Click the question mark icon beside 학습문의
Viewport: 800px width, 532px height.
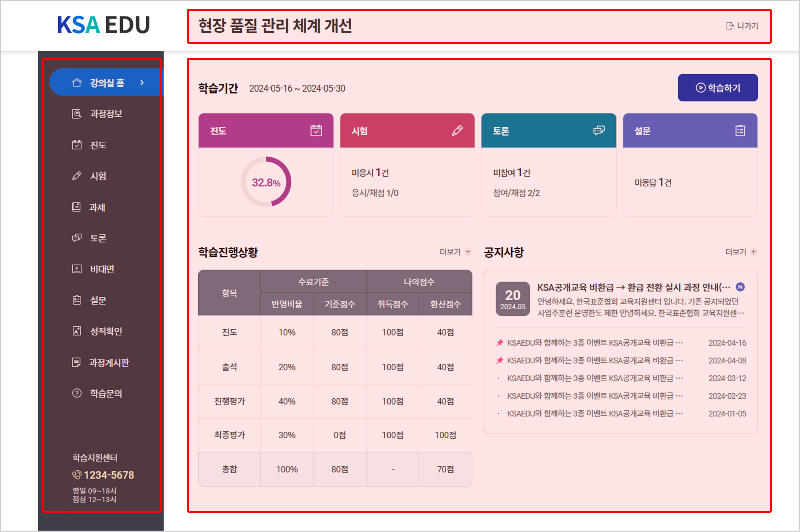pos(77,393)
